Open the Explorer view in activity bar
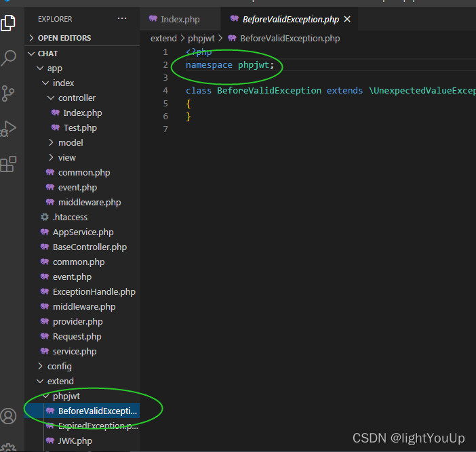 click(8, 23)
